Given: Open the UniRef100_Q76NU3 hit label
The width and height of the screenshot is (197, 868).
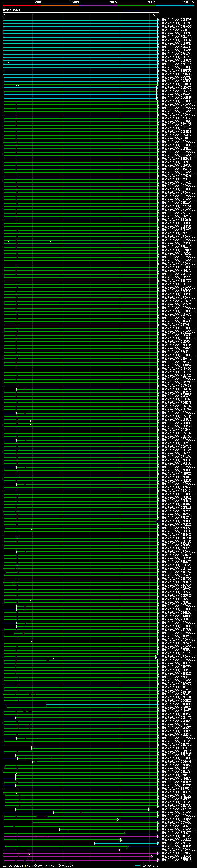Looking at the screenshot, I should pos(176,521).
